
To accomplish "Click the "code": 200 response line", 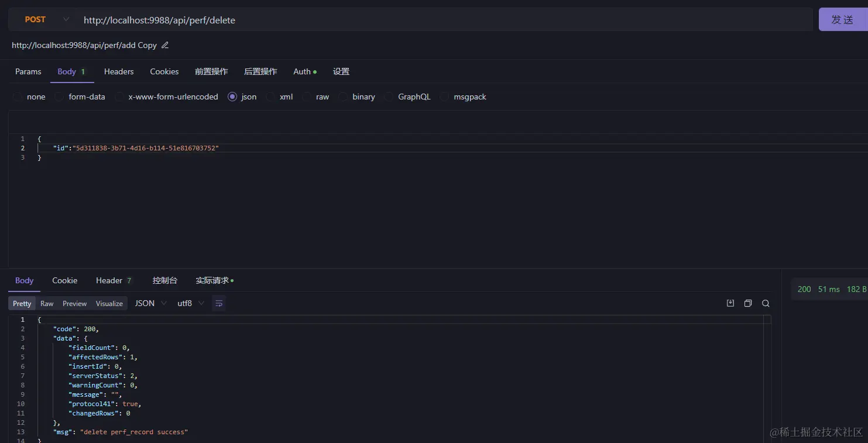I will click(x=76, y=329).
